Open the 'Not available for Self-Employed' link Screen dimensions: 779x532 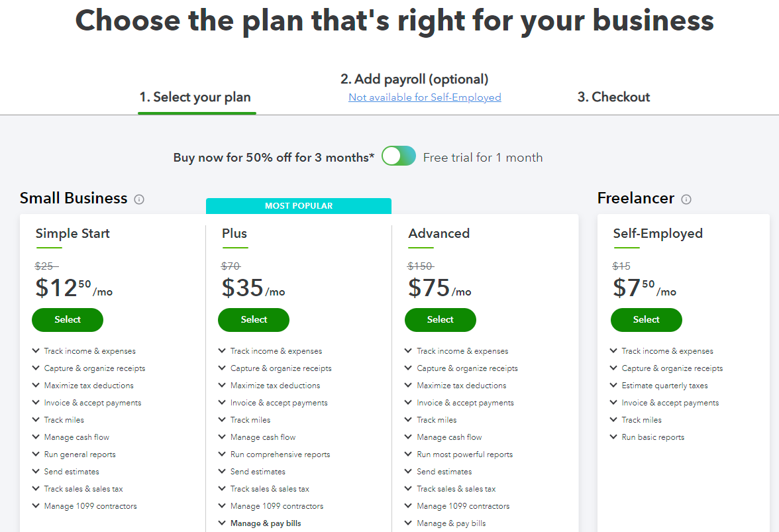pyautogui.click(x=425, y=97)
